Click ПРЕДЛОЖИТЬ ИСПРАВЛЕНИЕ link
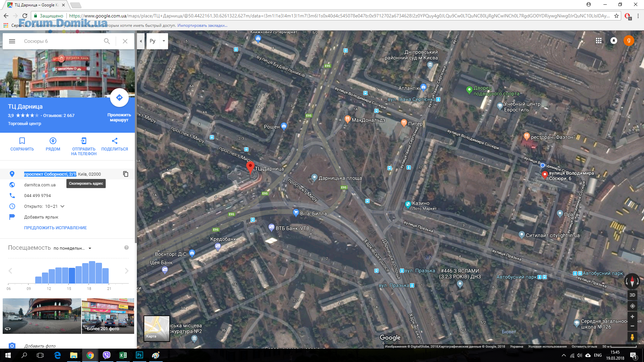The image size is (644, 362). [55, 228]
